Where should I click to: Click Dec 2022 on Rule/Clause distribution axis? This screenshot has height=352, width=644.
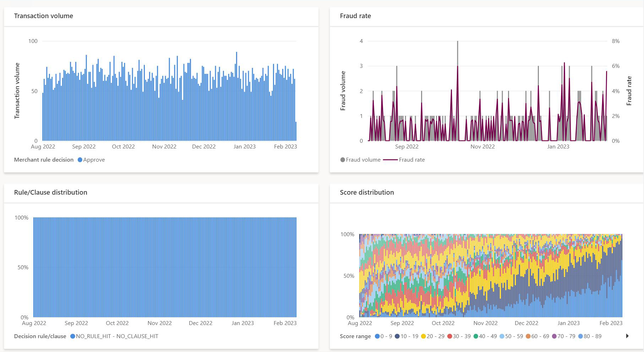201,323
